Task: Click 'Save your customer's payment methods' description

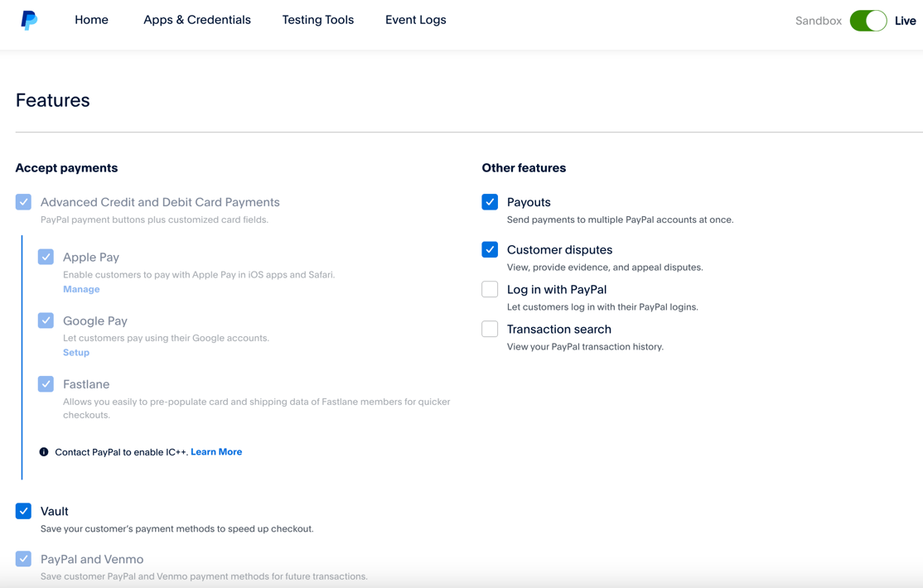Action: (176, 528)
